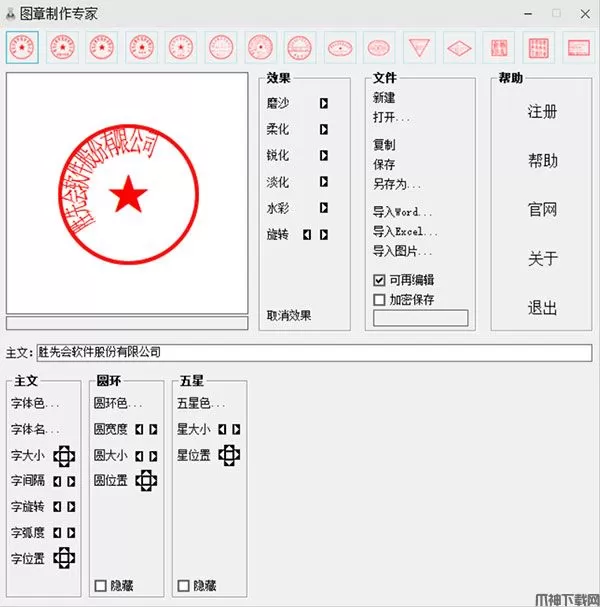Pick the first oval seal template
Screen dimensions: 600x607
340,48
